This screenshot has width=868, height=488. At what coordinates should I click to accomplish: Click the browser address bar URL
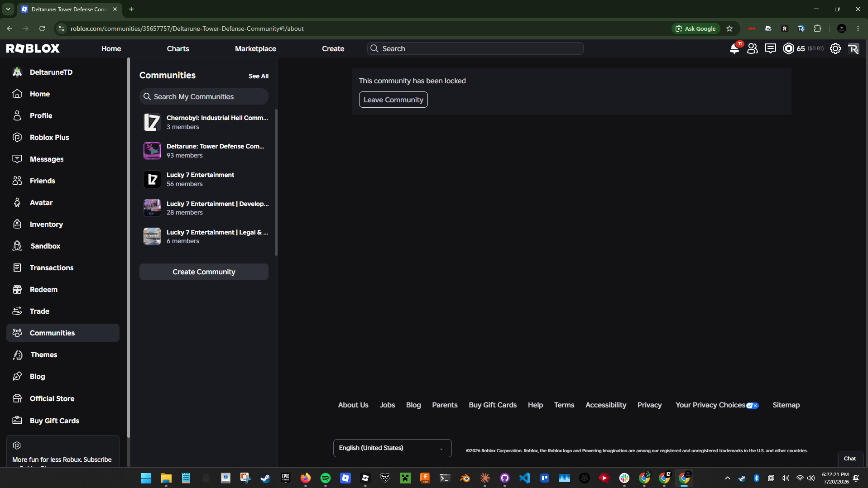187,29
